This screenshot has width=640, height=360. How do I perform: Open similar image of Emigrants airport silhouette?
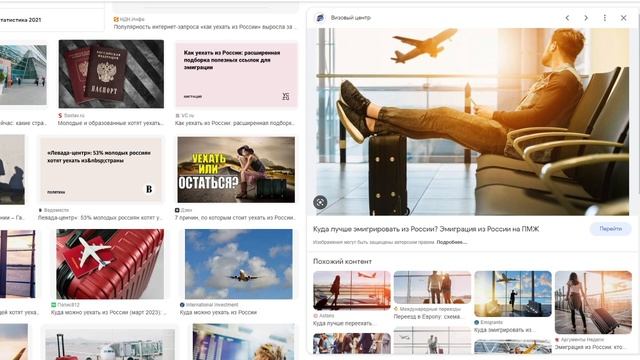(513, 293)
